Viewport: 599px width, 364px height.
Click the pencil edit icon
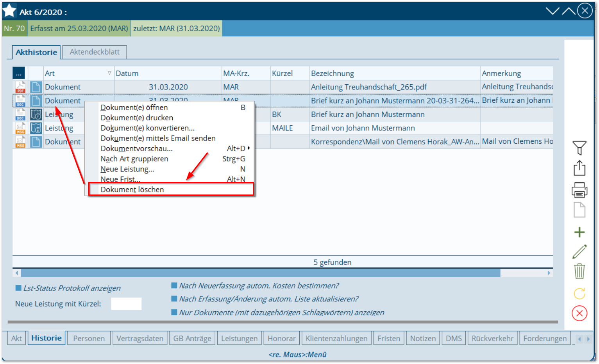pyautogui.click(x=579, y=252)
